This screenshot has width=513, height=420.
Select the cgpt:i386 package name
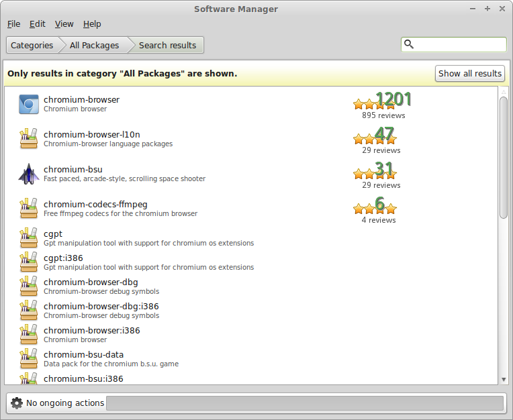coord(63,258)
